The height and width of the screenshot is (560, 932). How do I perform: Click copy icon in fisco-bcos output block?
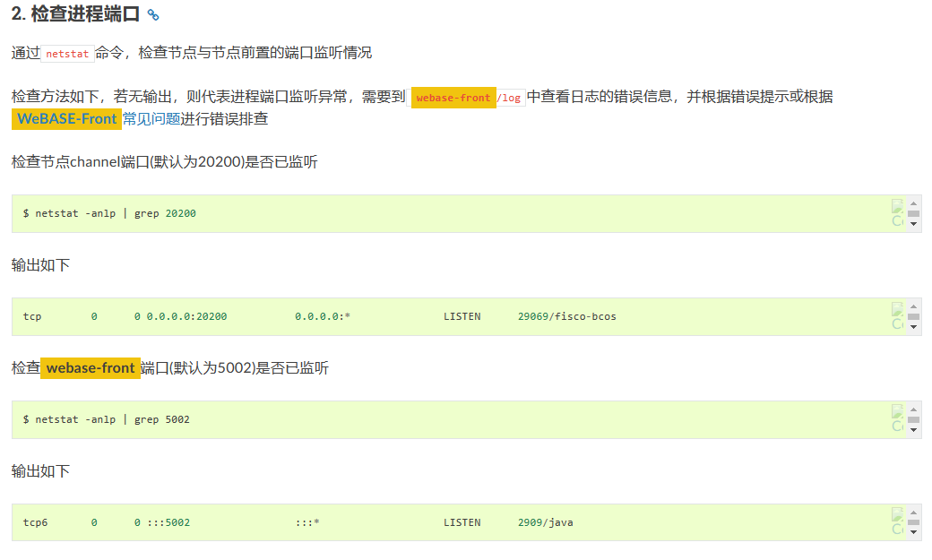click(897, 316)
